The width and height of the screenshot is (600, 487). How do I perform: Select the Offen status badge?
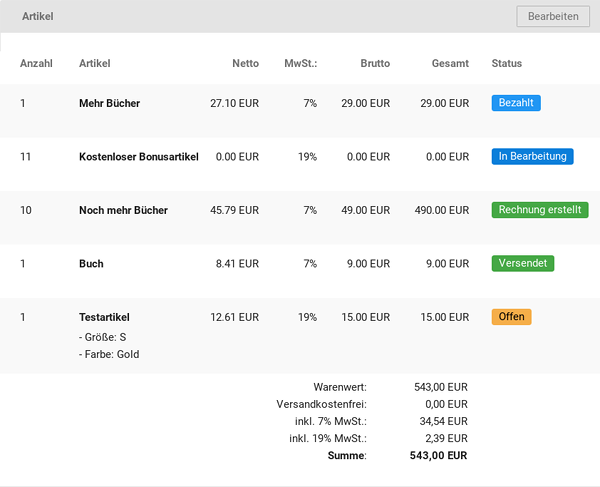pyautogui.click(x=511, y=317)
